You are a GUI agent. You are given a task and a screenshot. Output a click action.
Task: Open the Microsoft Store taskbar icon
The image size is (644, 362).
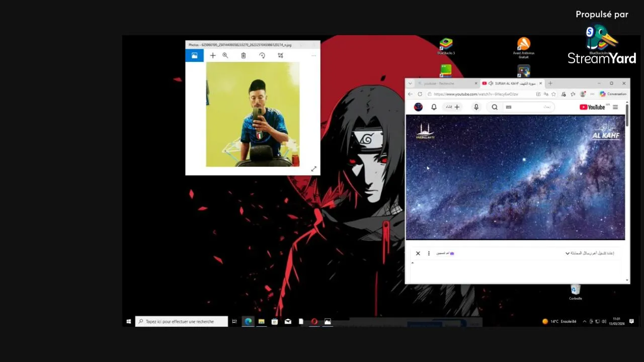[x=275, y=321]
